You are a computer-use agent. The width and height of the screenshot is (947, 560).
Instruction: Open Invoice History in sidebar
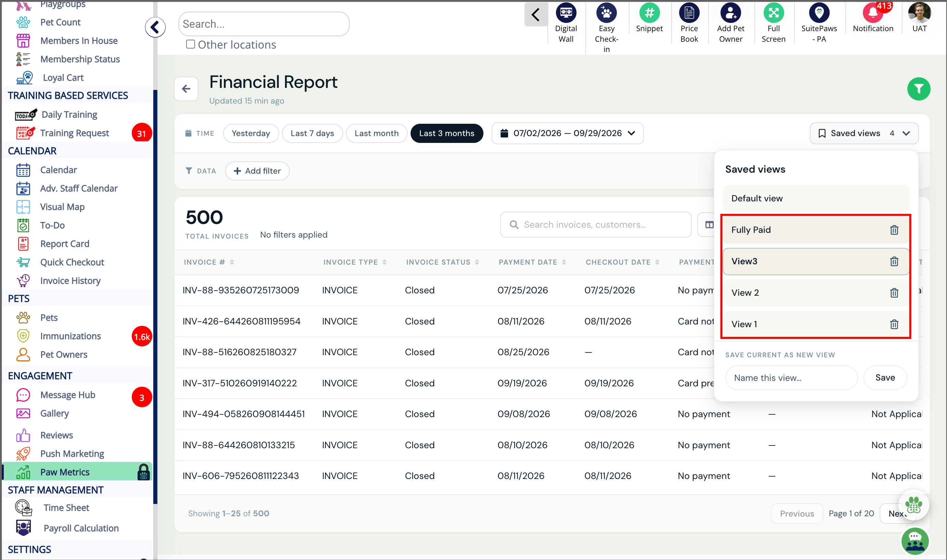point(70,280)
